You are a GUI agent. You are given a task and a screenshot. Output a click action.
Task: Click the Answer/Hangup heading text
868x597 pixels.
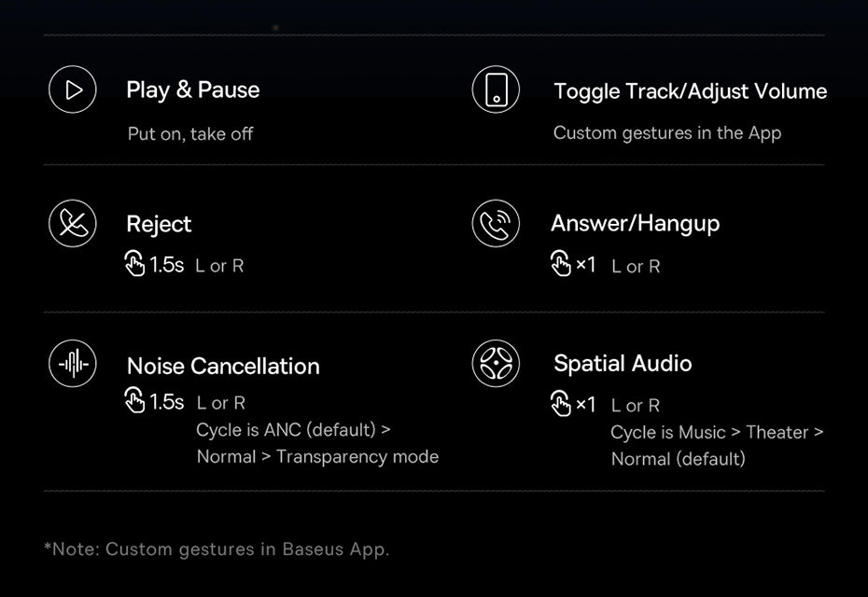635,224
